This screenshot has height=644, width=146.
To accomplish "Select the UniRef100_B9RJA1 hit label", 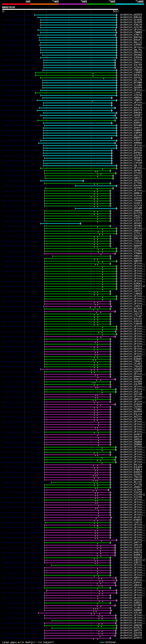I will click(131, 17).
